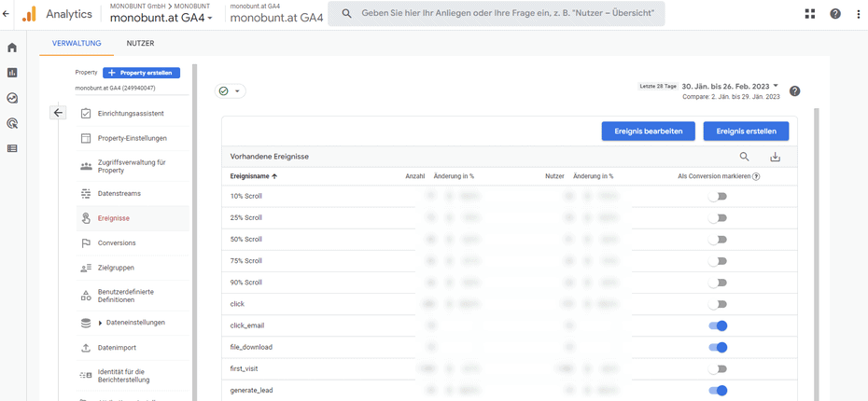
Task: Open Configure list icon in sidebar
Action: click(x=12, y=148)
